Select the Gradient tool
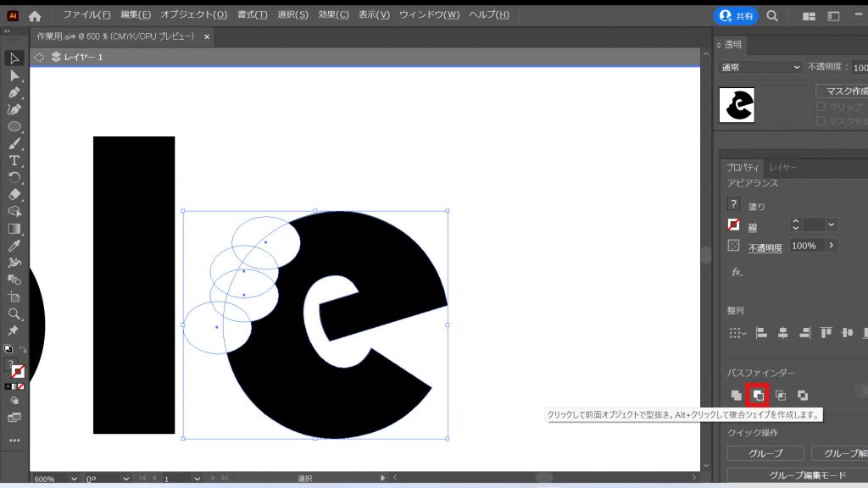Image resolution: width=868 pixels, height=488 pixels. (x=14, y=229)
